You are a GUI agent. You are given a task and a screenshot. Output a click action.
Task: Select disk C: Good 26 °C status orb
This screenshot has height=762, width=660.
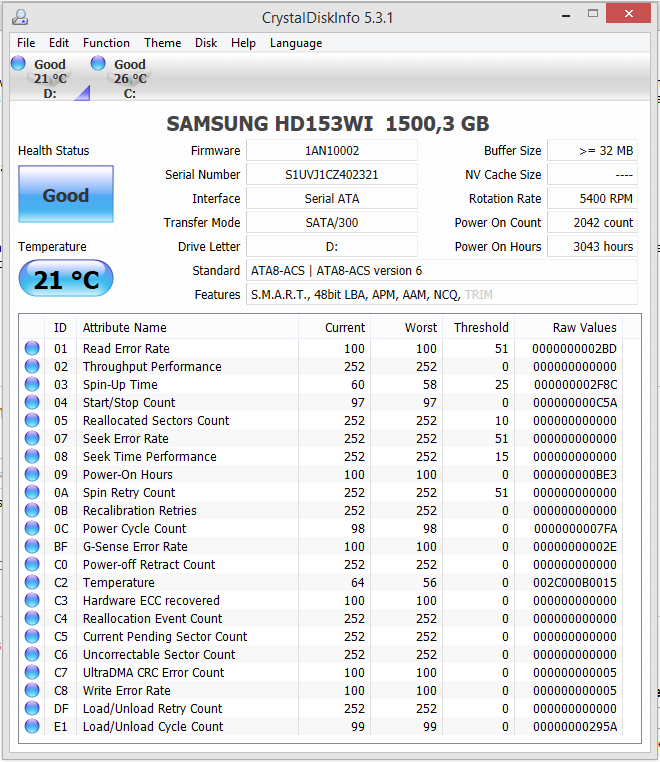[98, 64]
